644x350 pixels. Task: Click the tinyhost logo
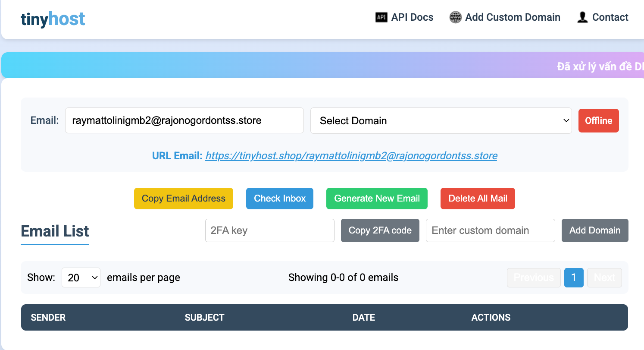(53, 19)
